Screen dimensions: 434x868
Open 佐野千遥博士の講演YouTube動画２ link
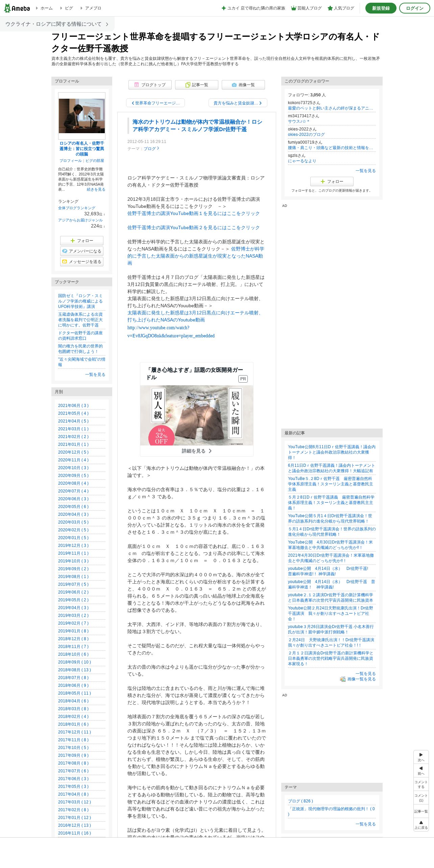(193, 228)
